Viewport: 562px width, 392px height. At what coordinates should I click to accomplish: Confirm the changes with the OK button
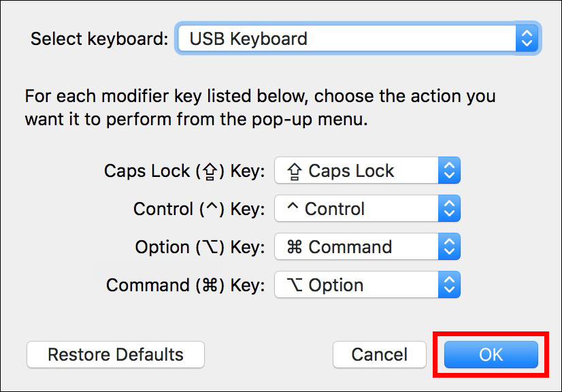coord(491,355)
